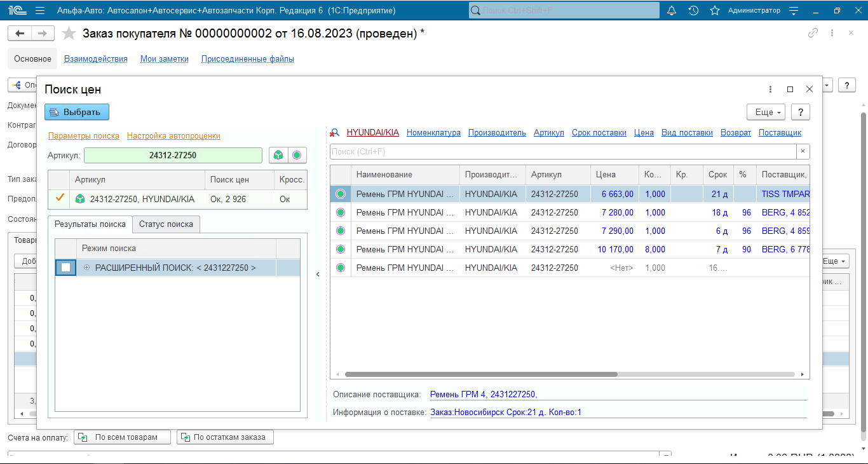
Task: Click По остаткам заказа button
Action: (225, 437)
